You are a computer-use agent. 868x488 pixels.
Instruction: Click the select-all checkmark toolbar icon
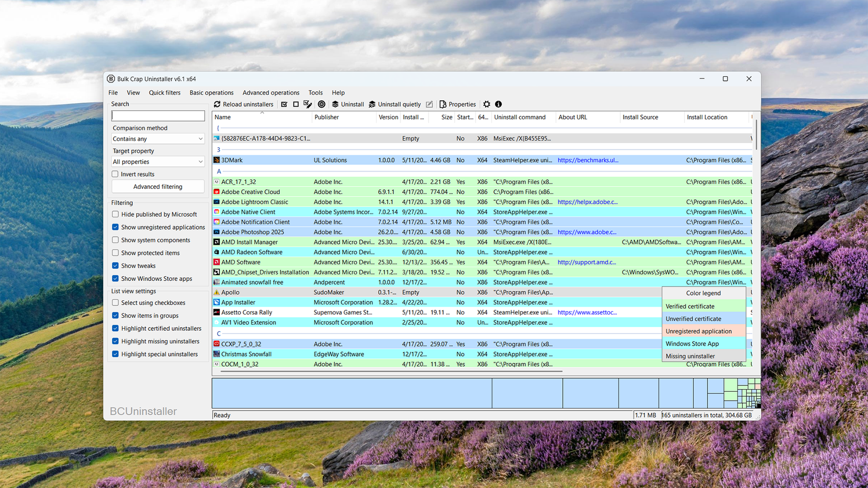(x=284, y=104)
